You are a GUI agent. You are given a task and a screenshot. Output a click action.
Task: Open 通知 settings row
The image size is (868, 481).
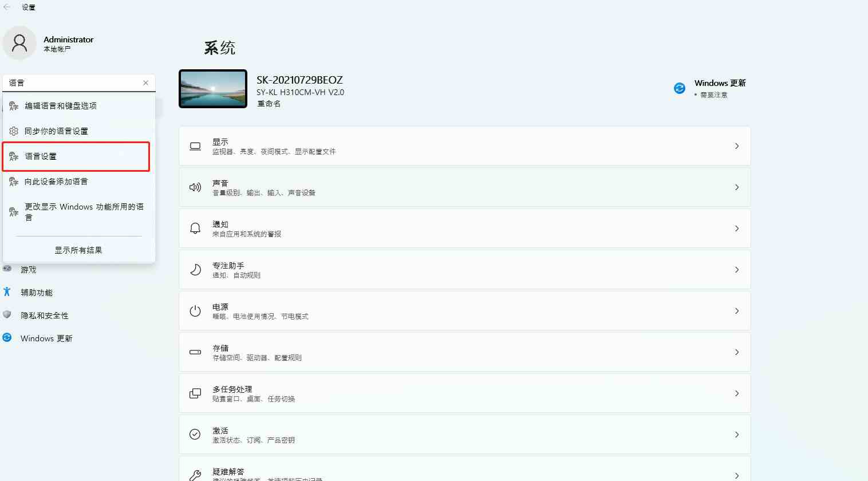(464, 228)
